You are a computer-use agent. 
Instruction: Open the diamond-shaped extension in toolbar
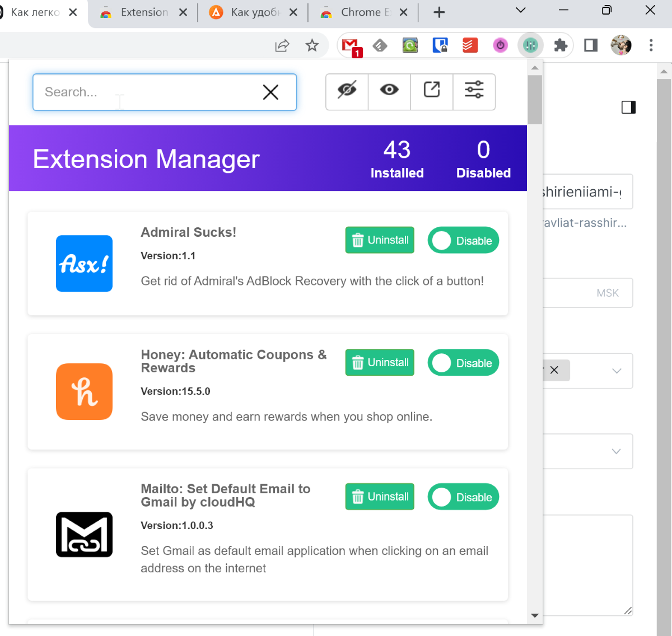tap(380, 45)
